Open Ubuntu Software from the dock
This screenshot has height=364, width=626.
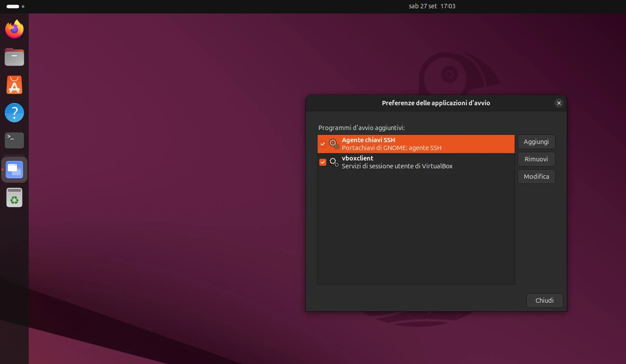point(14,85)
